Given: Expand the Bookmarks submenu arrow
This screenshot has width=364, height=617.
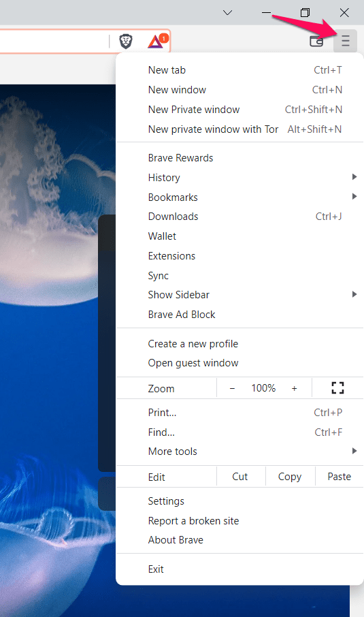Looking at the screenshot, I should coord(354,196).
